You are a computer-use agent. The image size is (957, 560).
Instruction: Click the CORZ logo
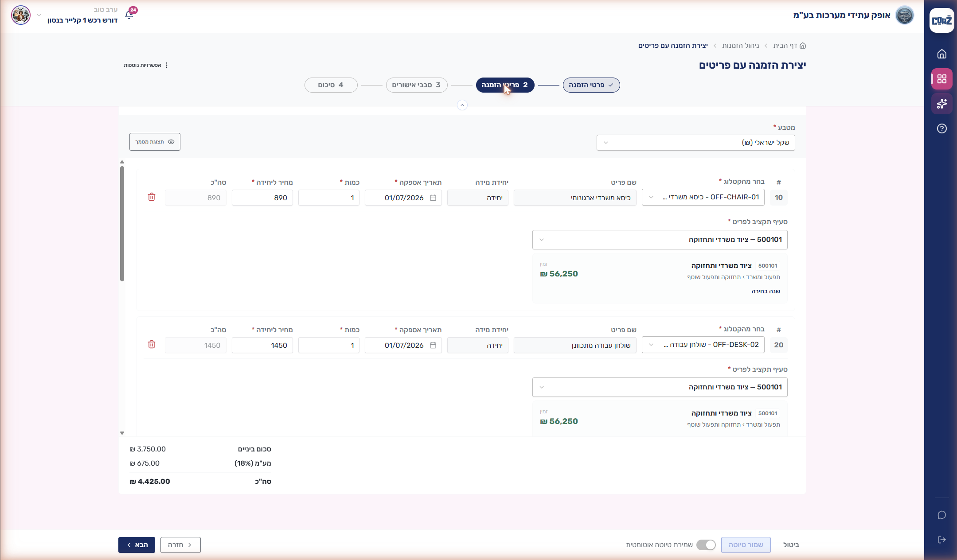(941, 20)
